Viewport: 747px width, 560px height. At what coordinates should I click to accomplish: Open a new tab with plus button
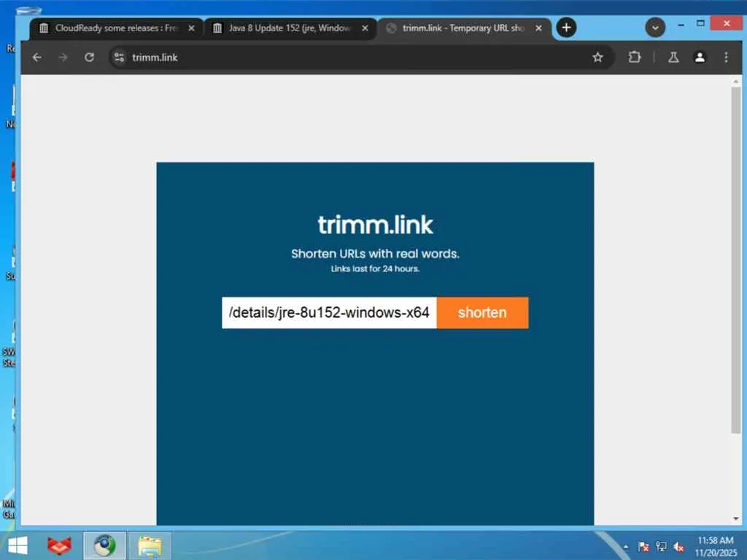(x=566, y=28)
